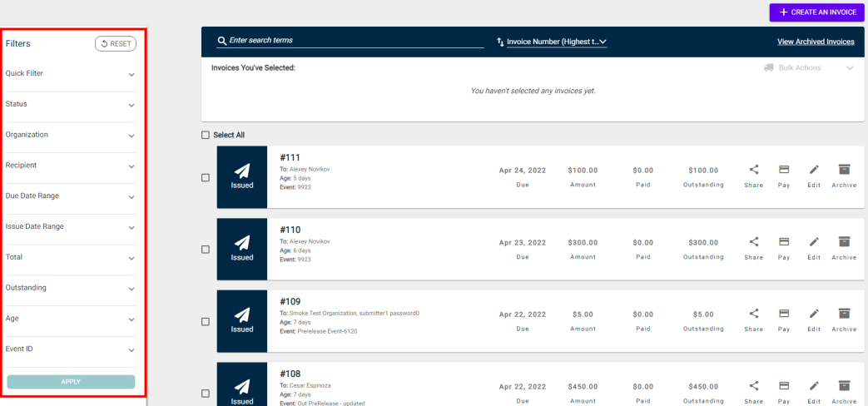The width and height of the screenshot is (868, 406).
Task: Archive invoice #111 using the box icon
Action: coord(844,170)
